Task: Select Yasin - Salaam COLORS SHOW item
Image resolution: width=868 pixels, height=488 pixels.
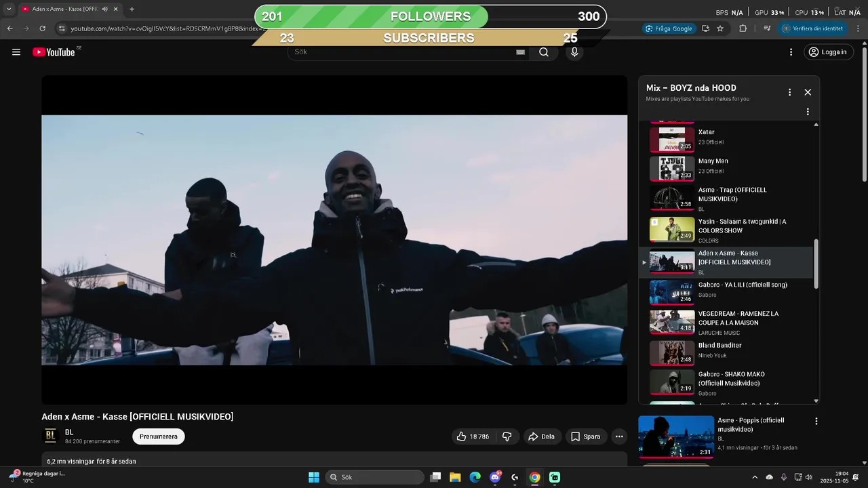Action: (x=727, y=230)
